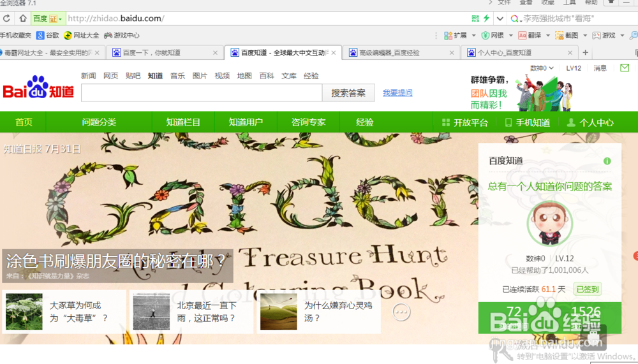The width and height of the screenshot is (638, 364).
Task: Click the 搜索答案 button
Action: tap(348, 93)
